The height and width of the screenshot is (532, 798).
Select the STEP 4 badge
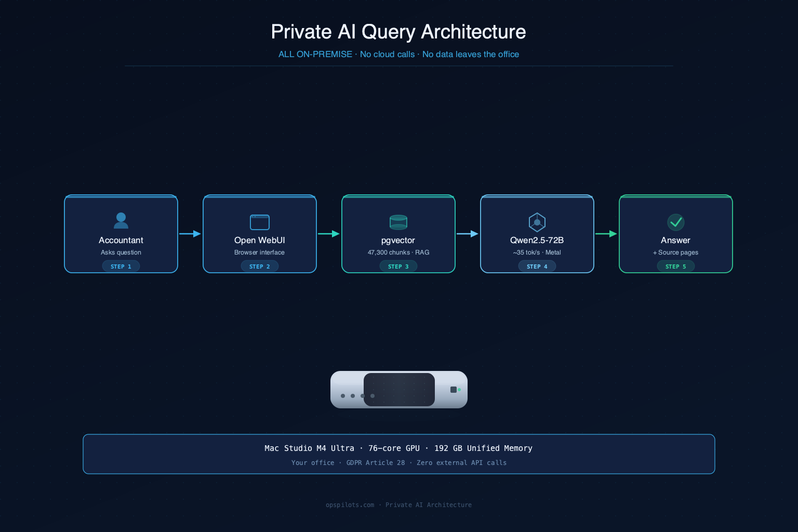point(537,267)
